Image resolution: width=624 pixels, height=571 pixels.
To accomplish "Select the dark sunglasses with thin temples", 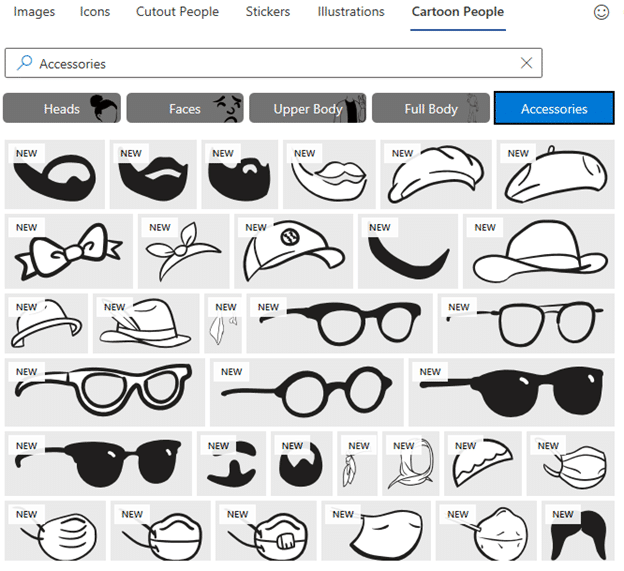I will click(506, 389).
